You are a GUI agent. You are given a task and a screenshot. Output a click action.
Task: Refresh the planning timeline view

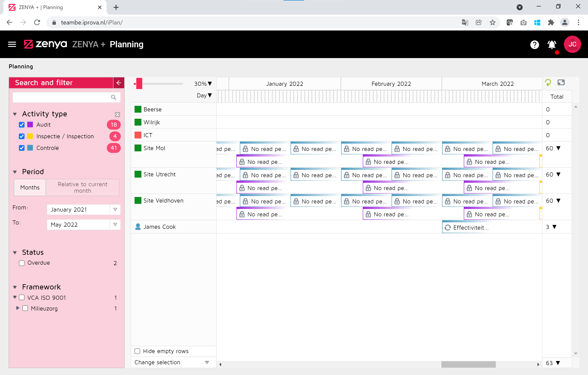point(548,83)
